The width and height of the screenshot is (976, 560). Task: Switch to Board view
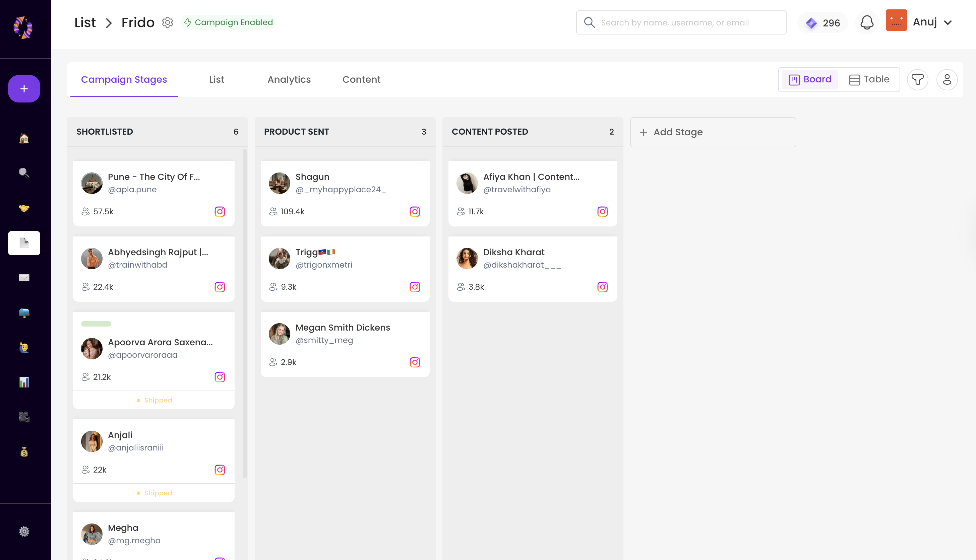tap(810, 80)
